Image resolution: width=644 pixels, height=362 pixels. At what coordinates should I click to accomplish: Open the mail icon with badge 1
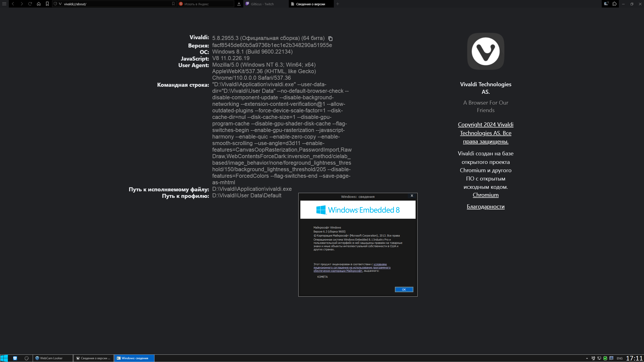pos(606,4)
